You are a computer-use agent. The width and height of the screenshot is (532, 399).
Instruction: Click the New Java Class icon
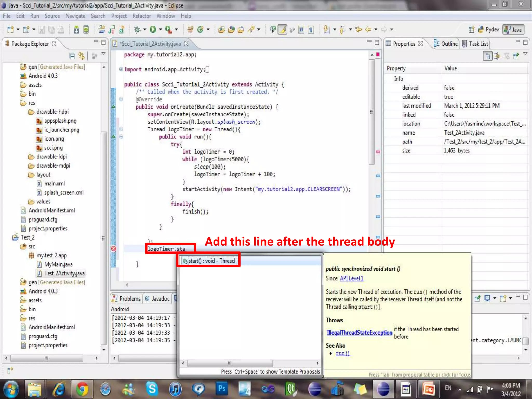pos(200,30)
